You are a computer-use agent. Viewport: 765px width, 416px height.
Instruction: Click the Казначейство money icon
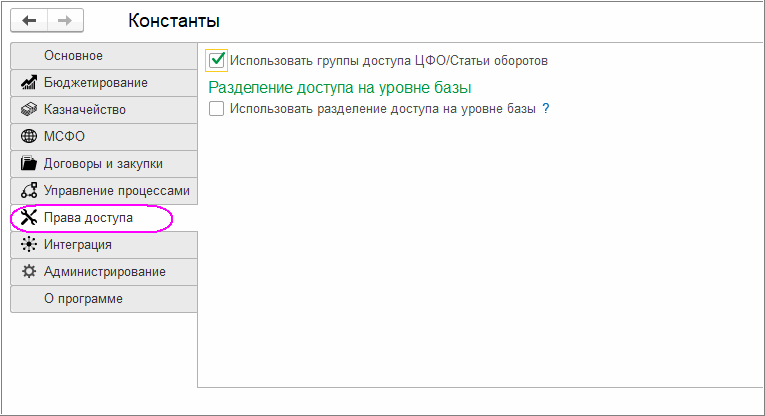pos(28,110)
